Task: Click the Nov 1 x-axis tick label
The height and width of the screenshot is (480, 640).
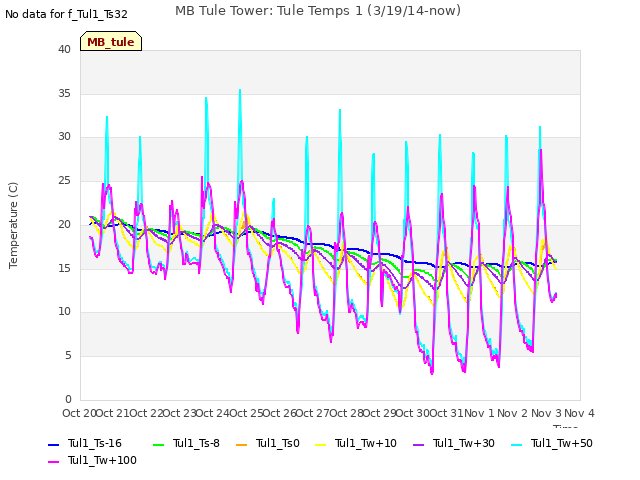Action: 480,413
